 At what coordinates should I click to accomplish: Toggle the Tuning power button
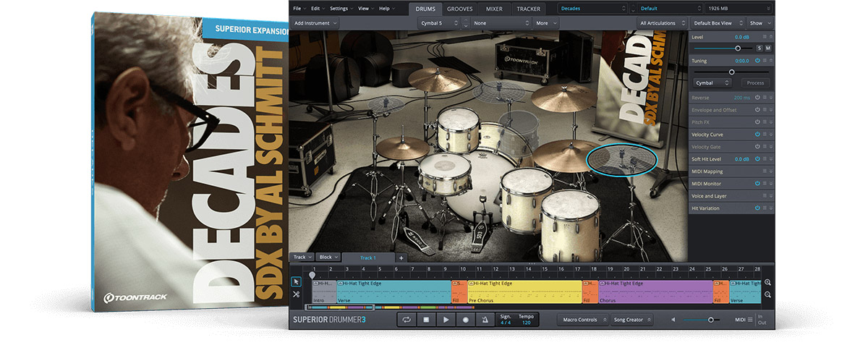click(x=757, y=61)
